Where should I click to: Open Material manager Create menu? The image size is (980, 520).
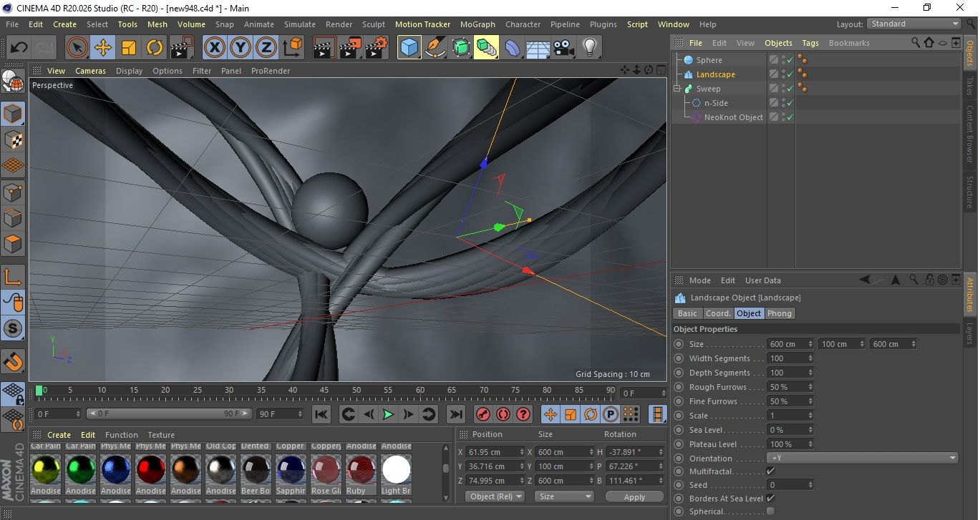click(x=59, y=435)
